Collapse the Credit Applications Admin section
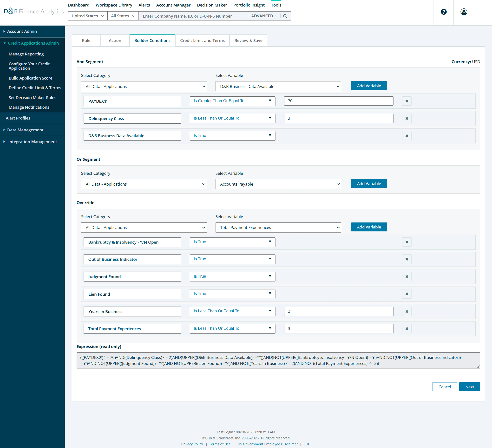Image resolution: width=492 pixels, height=448 pixels. tap(33, 43)
